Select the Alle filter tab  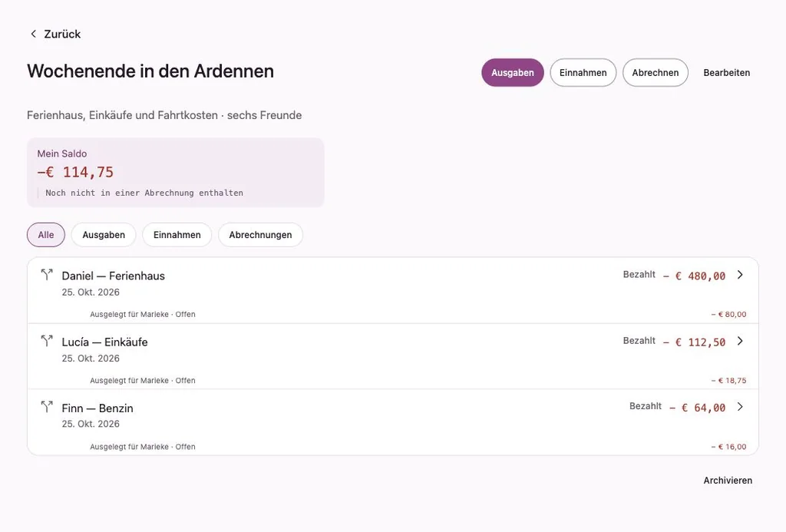(x=45, y=235)
